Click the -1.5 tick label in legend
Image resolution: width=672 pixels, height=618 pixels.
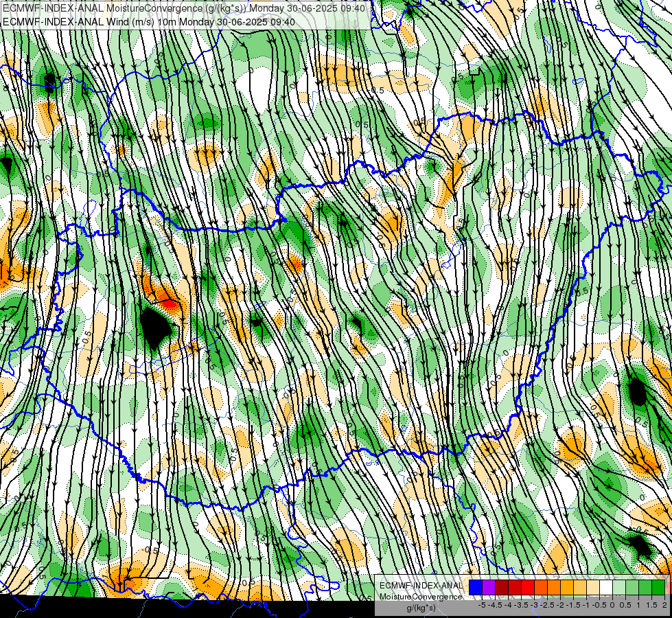[573, 605]
